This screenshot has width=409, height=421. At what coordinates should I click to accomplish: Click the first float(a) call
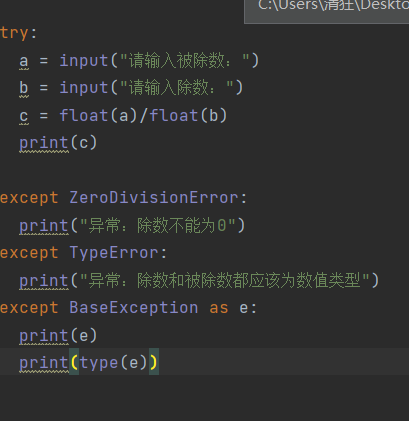(x=99, y=116)
